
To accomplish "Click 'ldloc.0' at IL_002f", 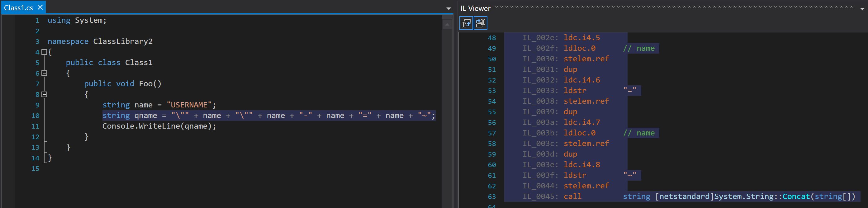I will tap(580, 48).
